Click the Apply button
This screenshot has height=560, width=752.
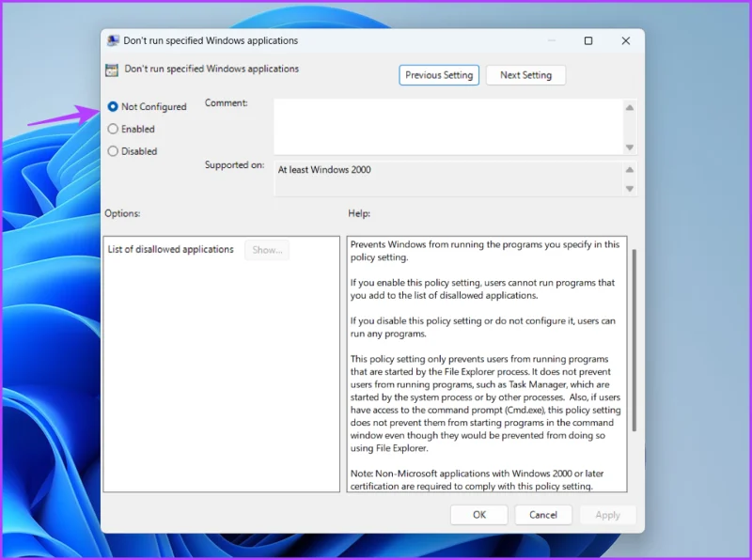[607, 515]
